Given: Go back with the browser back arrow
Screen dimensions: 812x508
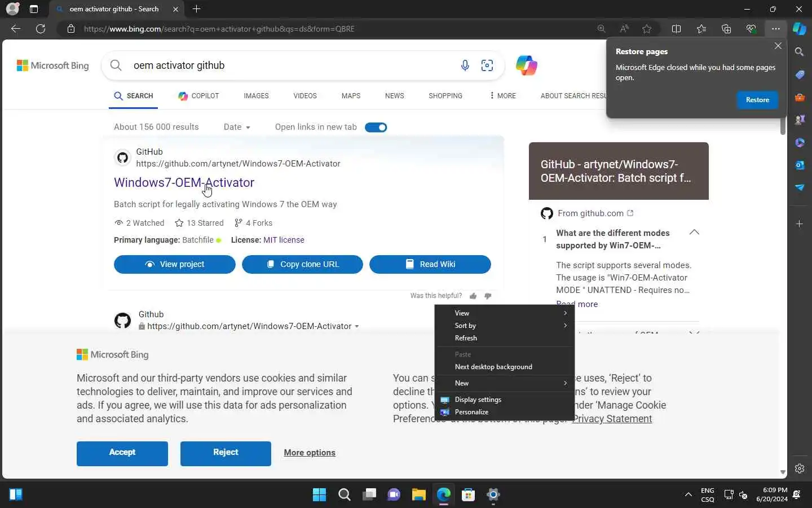Looking at the screenshot, I should 16,29.
